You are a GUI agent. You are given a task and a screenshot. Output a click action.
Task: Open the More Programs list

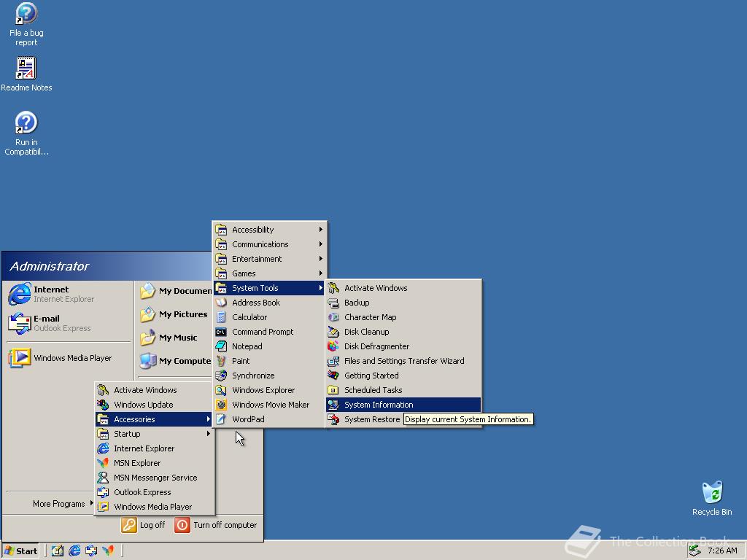[x=62, y=504]
